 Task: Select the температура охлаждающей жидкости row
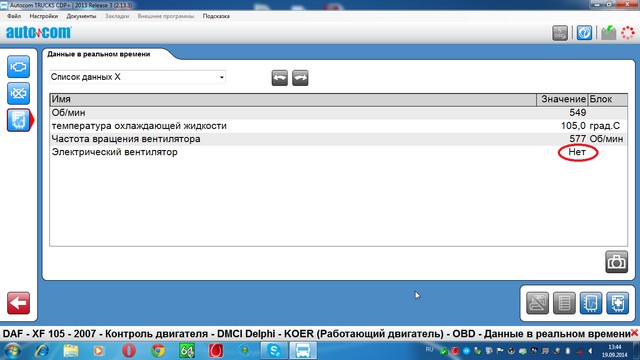(x=339, y=126)
